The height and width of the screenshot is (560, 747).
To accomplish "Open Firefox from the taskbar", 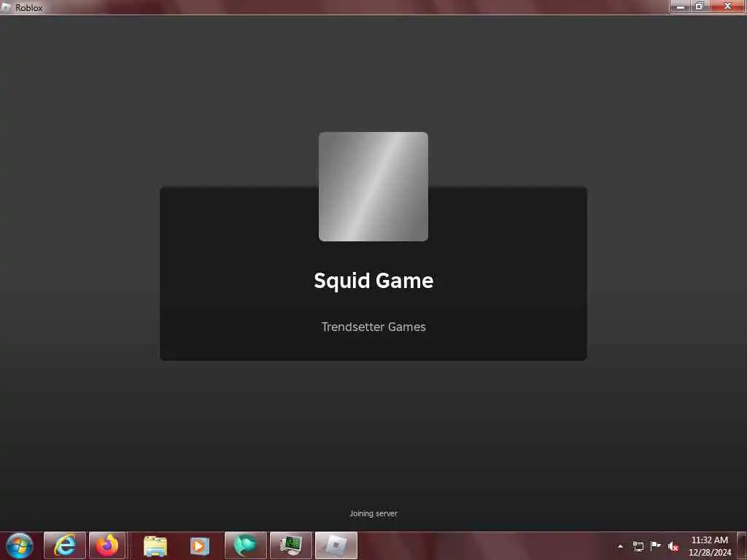I will point(107,545).
